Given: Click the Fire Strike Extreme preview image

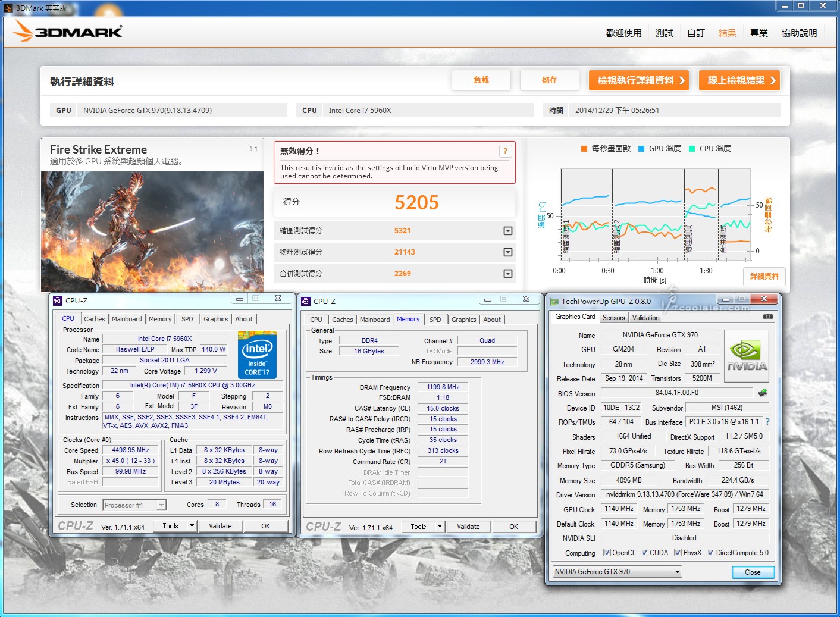Looking at the screenshot, I should tap(152, 231).
